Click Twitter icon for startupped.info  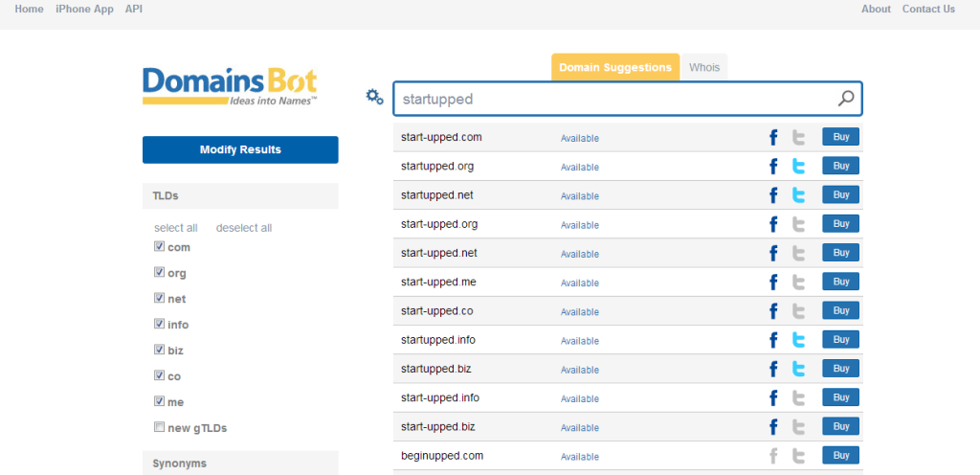(798, 340)
